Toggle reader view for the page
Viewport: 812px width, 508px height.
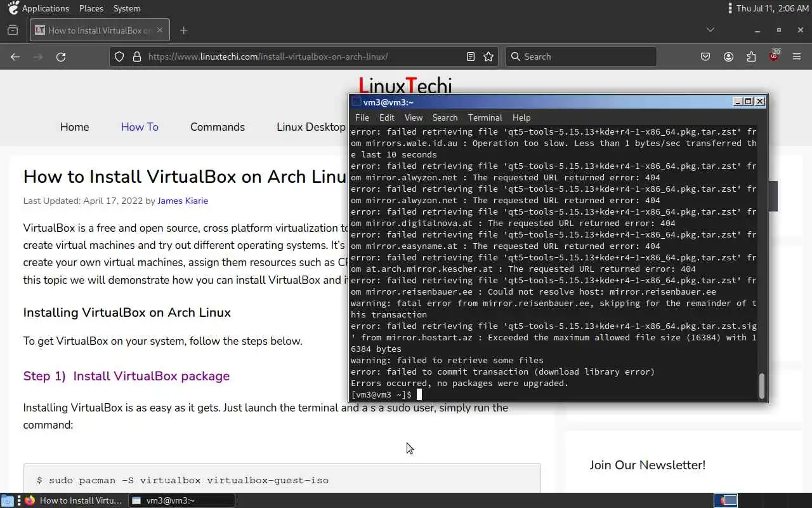point(471,57)
